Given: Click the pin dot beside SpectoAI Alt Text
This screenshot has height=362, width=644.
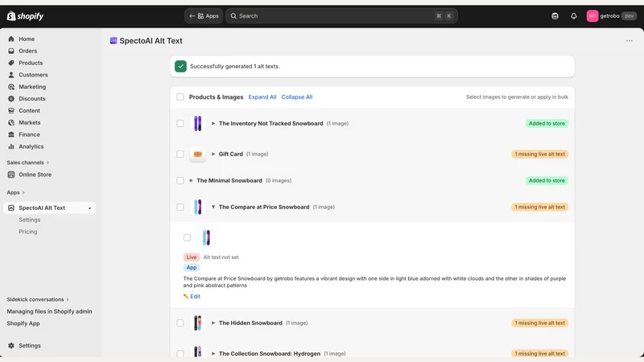Looking at the screenshot, I should pos(89,208).
